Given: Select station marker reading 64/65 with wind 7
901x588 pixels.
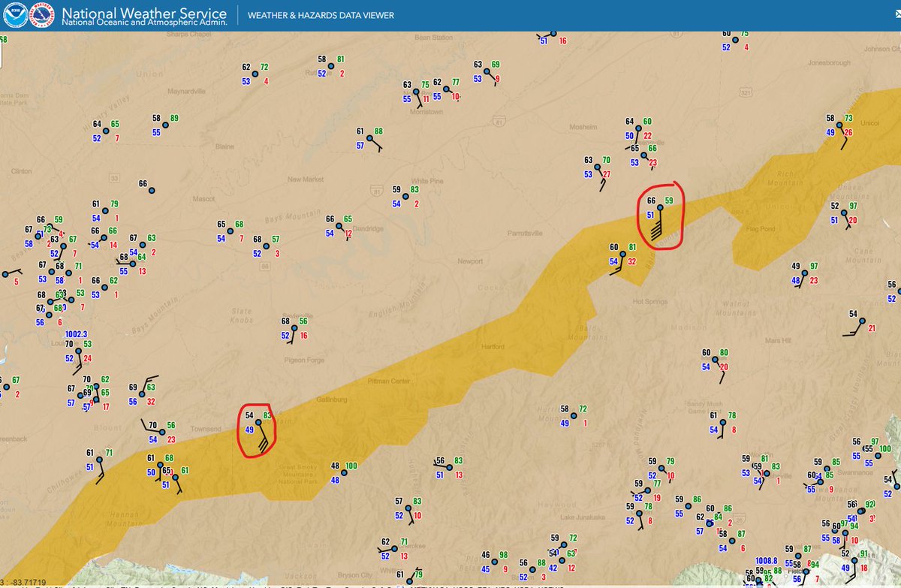Looking at the screenshot, I should [106, 131].
